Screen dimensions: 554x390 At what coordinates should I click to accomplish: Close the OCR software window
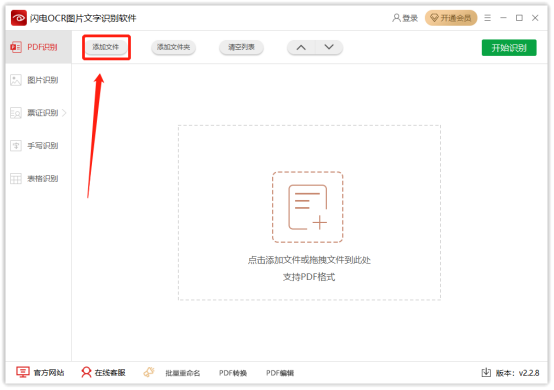pyautogui.click(x=535, y=18)
